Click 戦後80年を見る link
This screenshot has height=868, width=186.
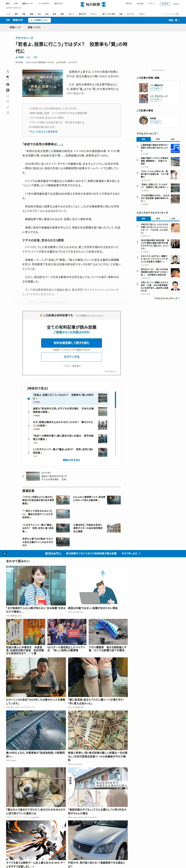point(72,460)
